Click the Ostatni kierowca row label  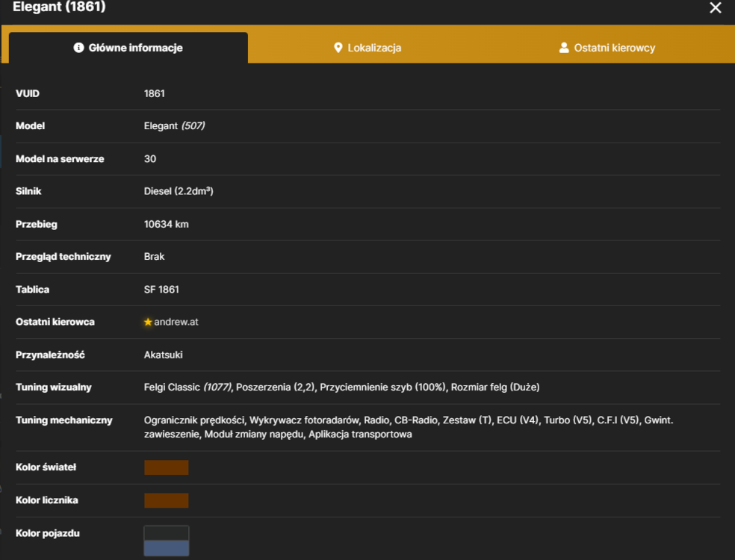click(55, 322)
